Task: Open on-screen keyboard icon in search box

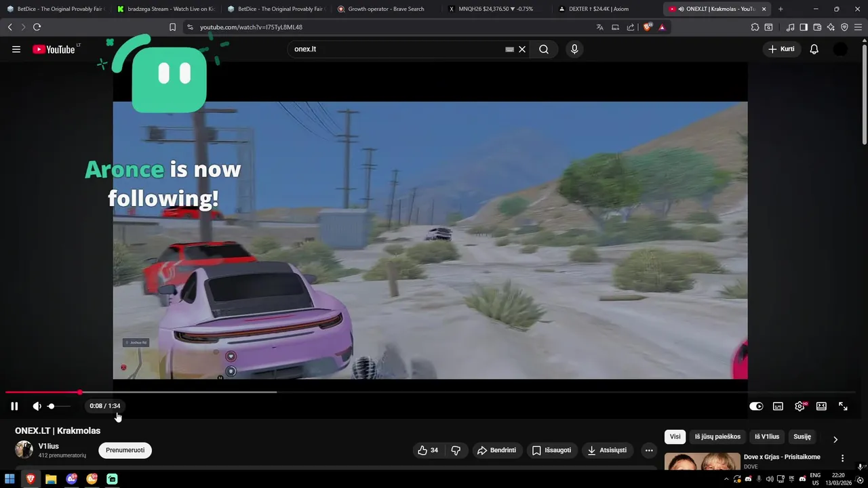Action: [509, 49]
